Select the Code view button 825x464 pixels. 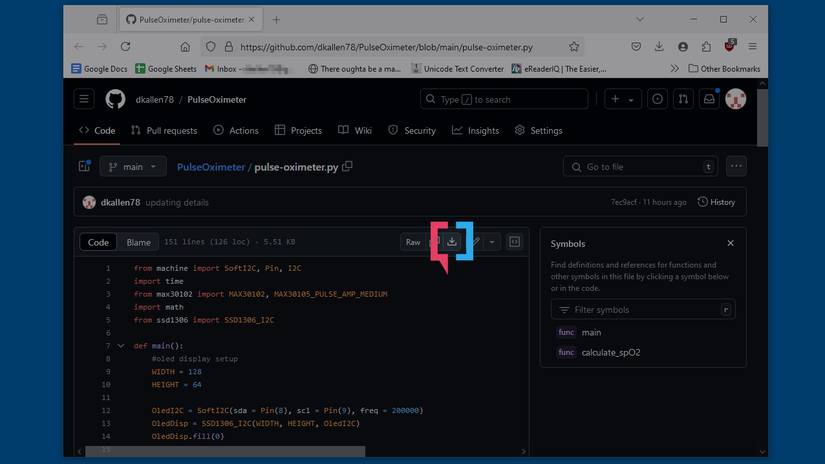[98, 242]
